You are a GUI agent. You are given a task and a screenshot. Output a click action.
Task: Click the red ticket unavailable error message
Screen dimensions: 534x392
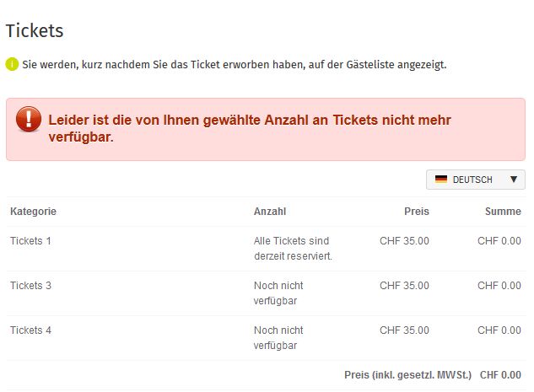click(x=250, y=128)
